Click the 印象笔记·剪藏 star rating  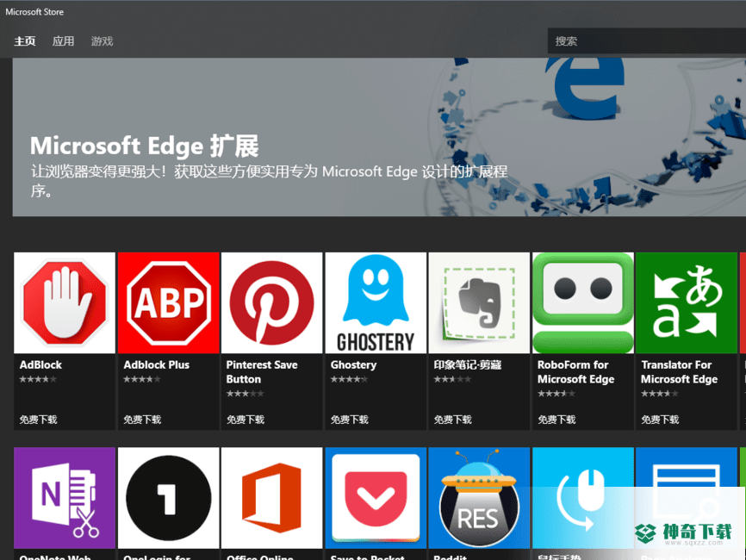click(452, 379)
